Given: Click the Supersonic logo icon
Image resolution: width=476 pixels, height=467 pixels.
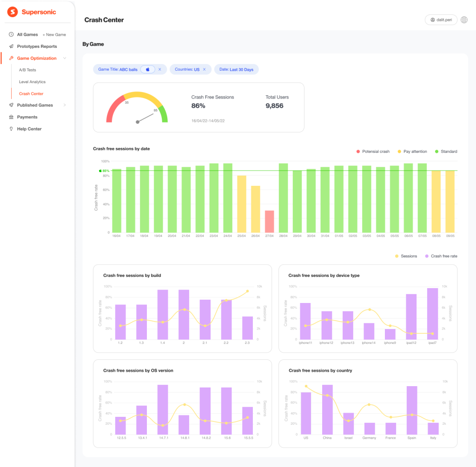Looking at the screenshot, I should (x=13, y=12).
